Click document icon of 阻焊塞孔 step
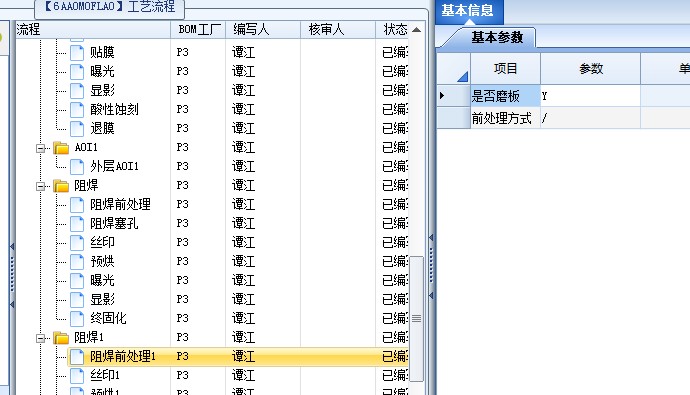The image size is (690, 395). point(77,223)
